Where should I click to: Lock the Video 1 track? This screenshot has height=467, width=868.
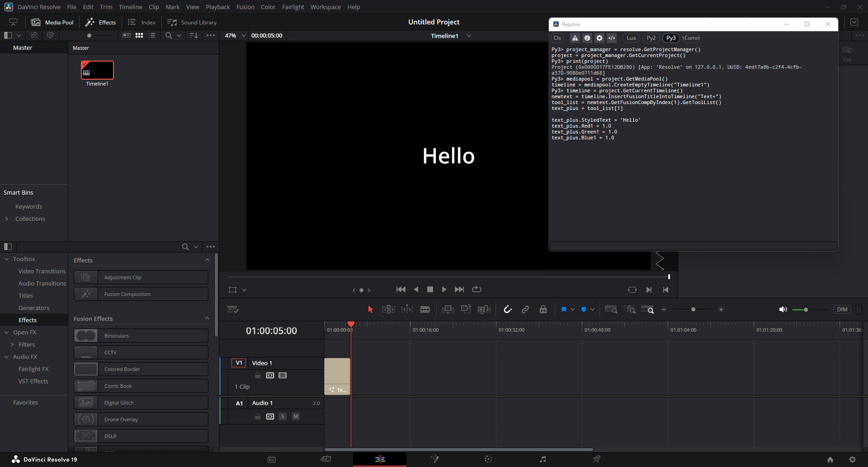coord(258,376)
